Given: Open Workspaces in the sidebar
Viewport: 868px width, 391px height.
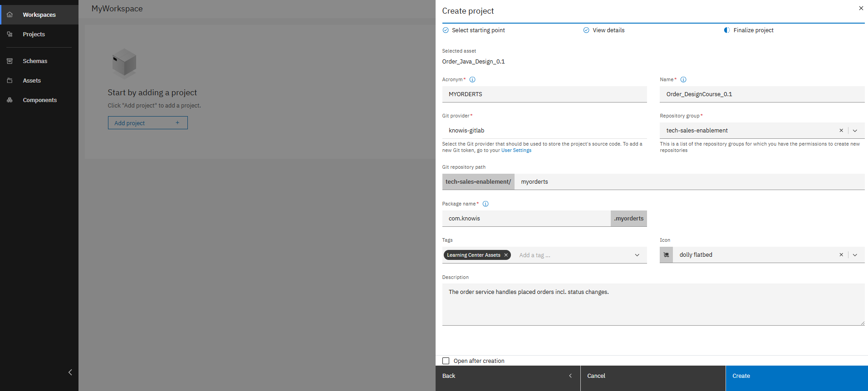Looking at the screenshot, I should (39, 15).
